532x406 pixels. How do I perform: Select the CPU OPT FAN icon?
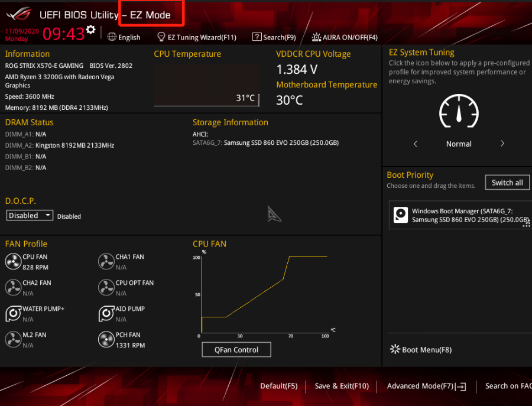pos(106,288)
